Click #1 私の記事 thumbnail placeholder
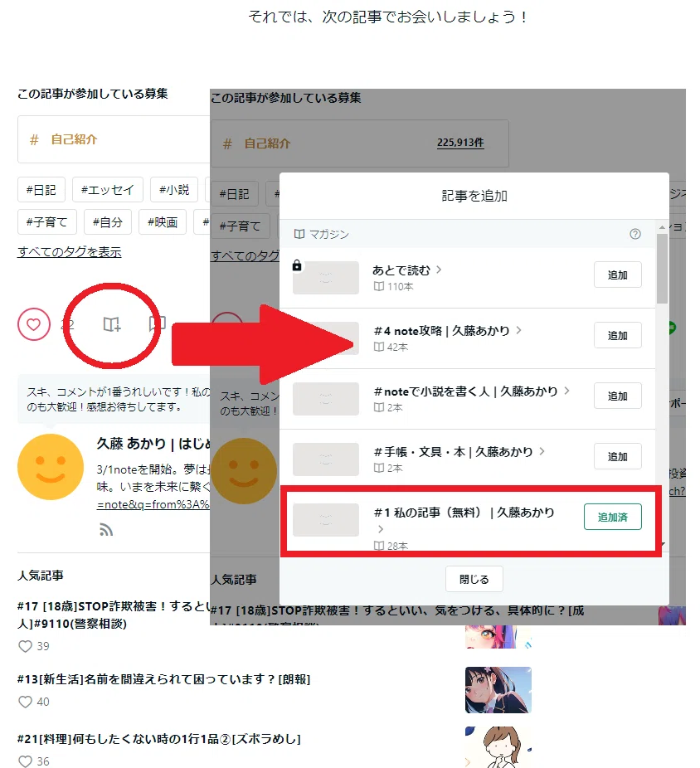The height and width of the screenshot is (768, 700). (x=326, y=520)
